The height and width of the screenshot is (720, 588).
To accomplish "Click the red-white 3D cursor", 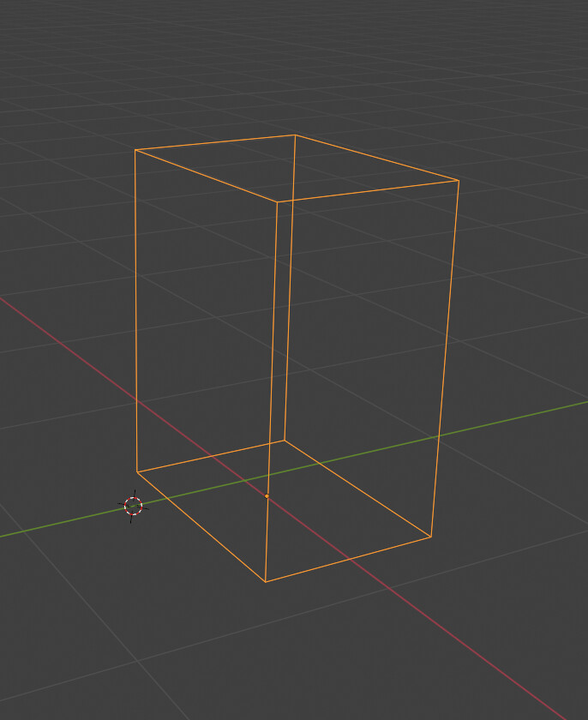I will (x=133, y=506).
